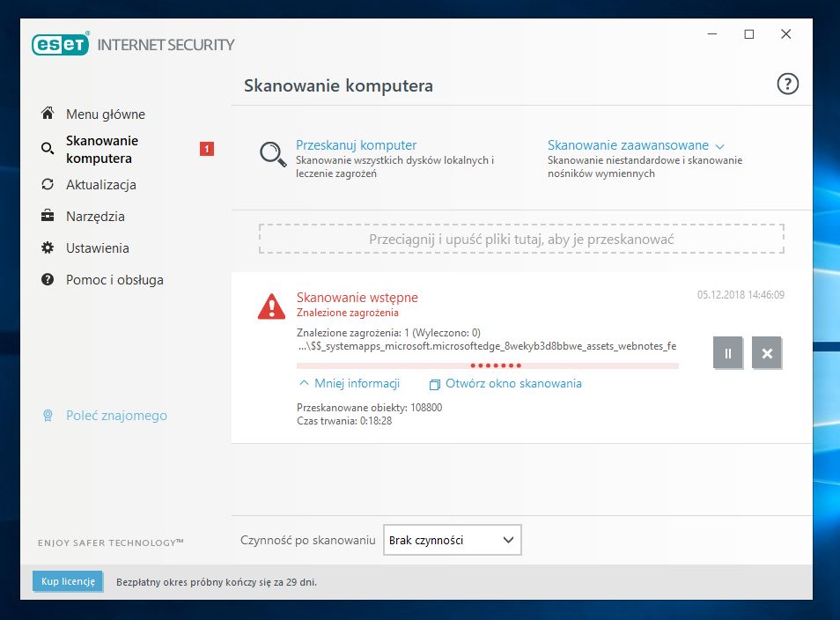The image size is (840, 620).
Task: Select Skanowanie komputera in the sidebar
Action: [x=102, y=150]
